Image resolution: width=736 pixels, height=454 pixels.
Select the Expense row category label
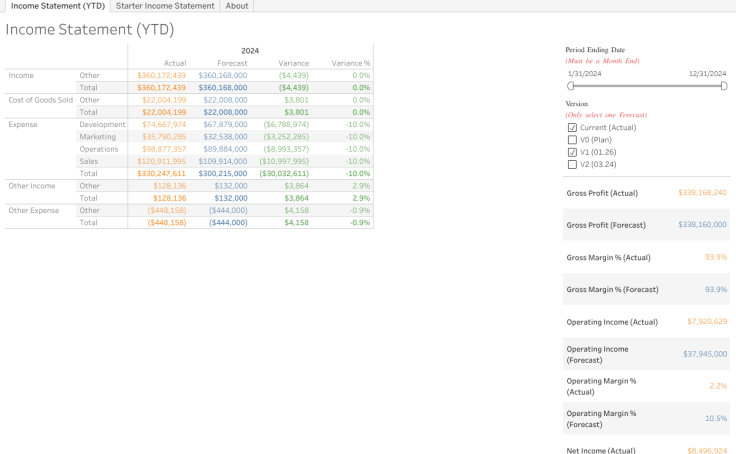click(x=22, y=124)
